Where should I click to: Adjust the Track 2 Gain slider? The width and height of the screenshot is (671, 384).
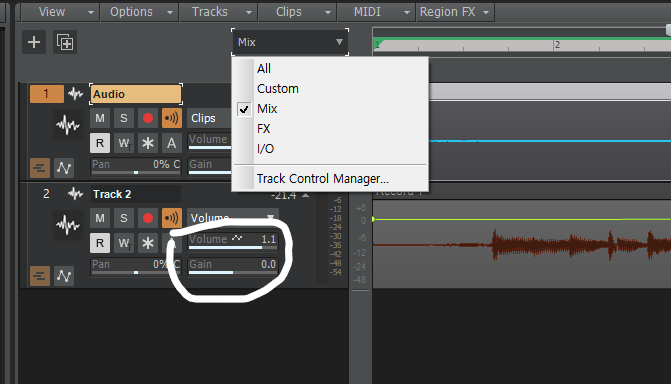click(x=233, y=267)
